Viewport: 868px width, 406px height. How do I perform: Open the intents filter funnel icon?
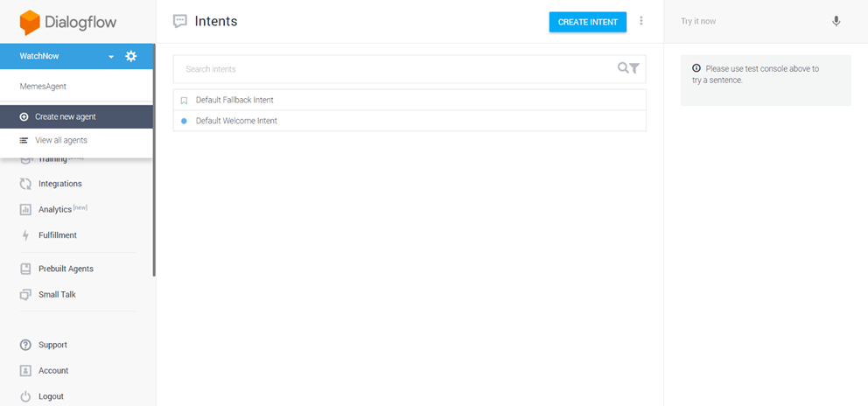click(x=634, y=68)
